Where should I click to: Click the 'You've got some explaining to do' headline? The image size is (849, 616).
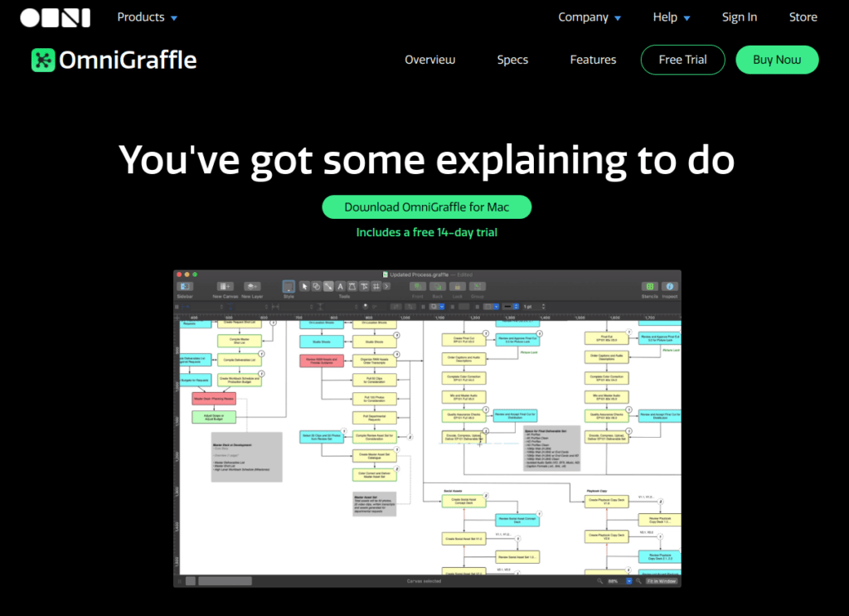click(x=427, y=160)
